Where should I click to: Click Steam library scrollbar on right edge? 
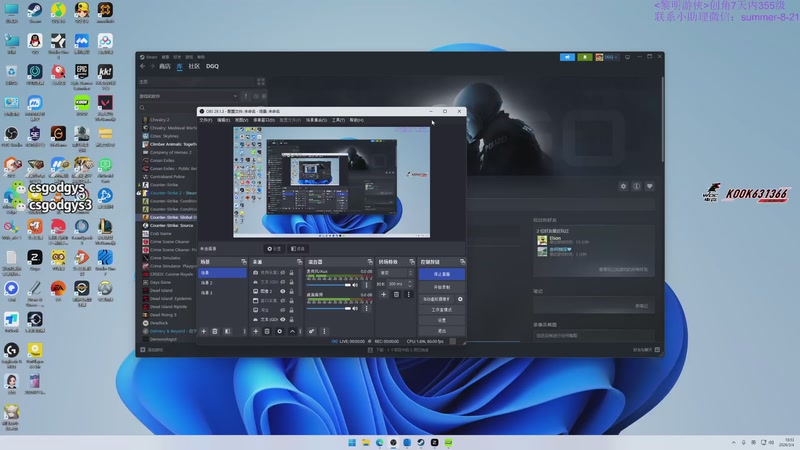coord(662,120)
